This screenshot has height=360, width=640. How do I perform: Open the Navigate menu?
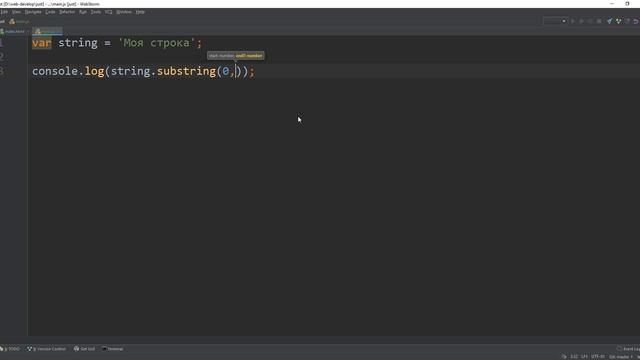pos(33,12)
